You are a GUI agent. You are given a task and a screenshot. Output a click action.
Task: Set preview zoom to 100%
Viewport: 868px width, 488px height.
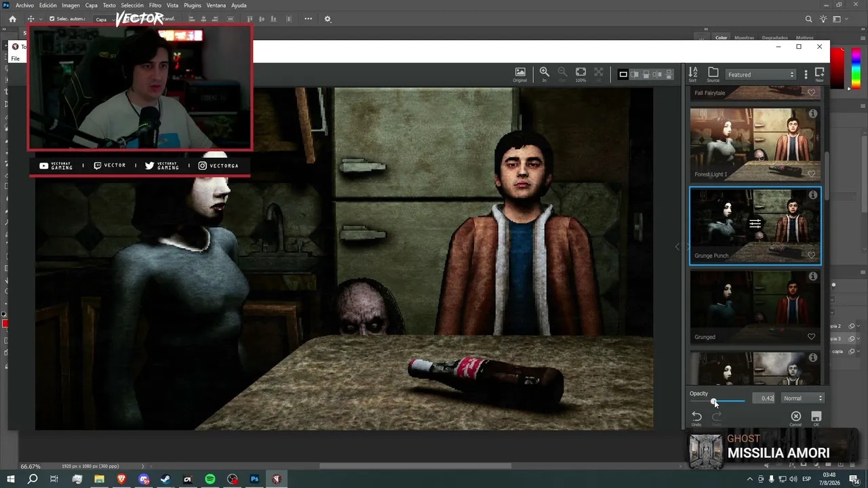click(x=580, y=74)
